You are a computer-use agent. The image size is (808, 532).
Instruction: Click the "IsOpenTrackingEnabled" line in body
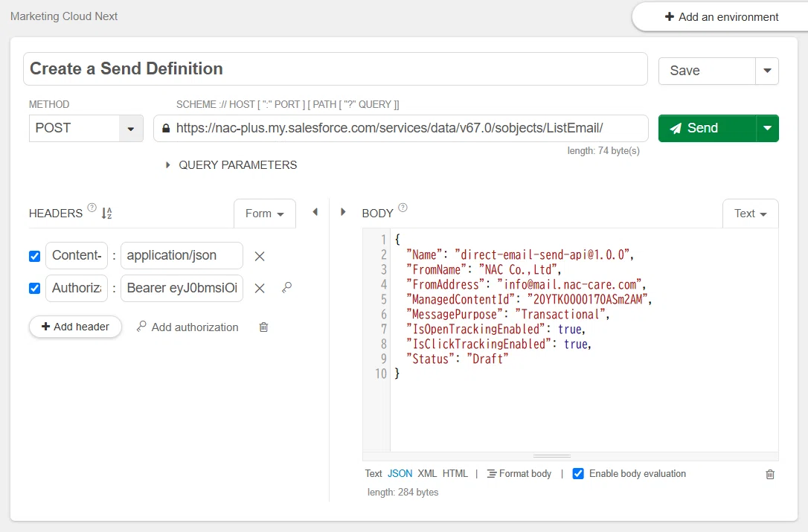[x=496, y=330]
